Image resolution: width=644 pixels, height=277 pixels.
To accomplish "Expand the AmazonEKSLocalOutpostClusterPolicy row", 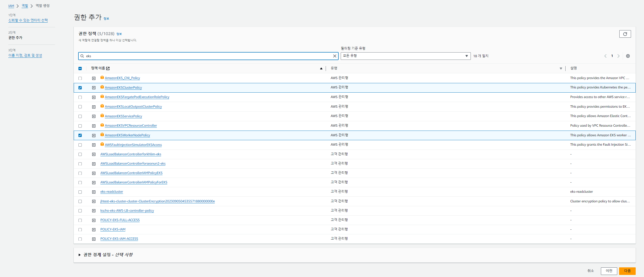I will (x=94, y=107).
